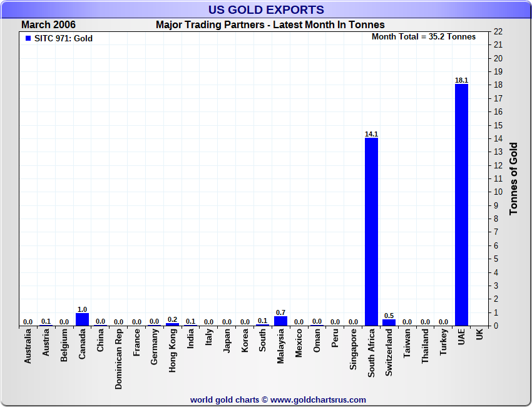This screenshot has width=532, height=407.
Task: Click the South Africa bar
Action: tap(371, 232)
